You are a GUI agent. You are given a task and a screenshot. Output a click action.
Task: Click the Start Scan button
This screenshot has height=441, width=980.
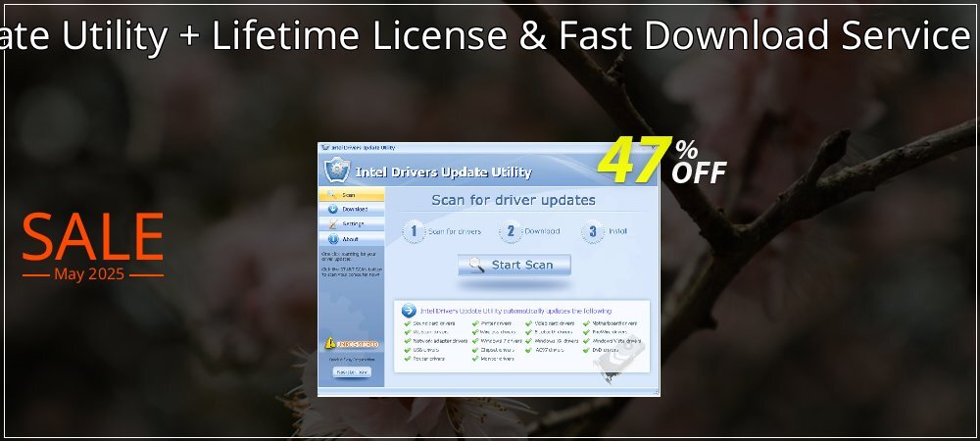coord(514,265)
